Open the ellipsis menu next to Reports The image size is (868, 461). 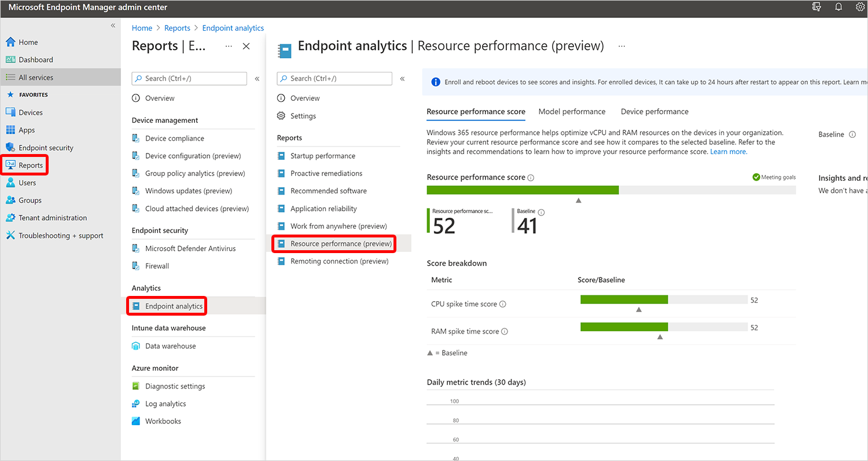point(228,46)
